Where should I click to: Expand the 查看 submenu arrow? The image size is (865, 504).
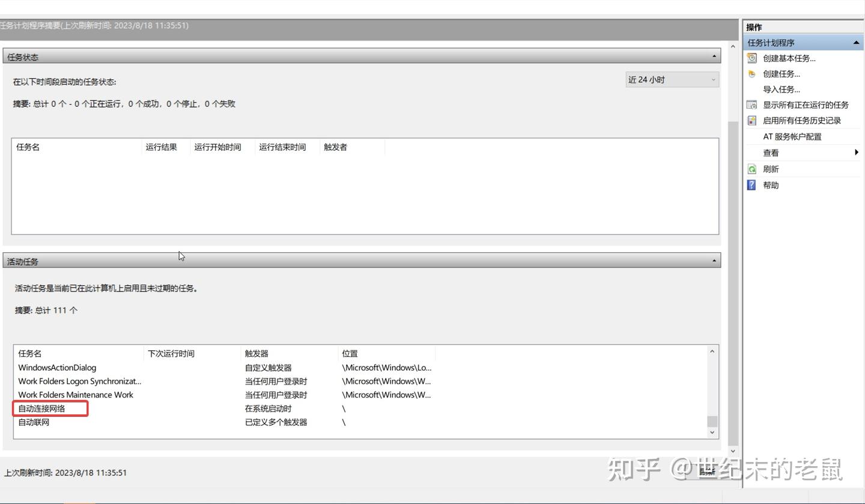[x=857, y=153]
